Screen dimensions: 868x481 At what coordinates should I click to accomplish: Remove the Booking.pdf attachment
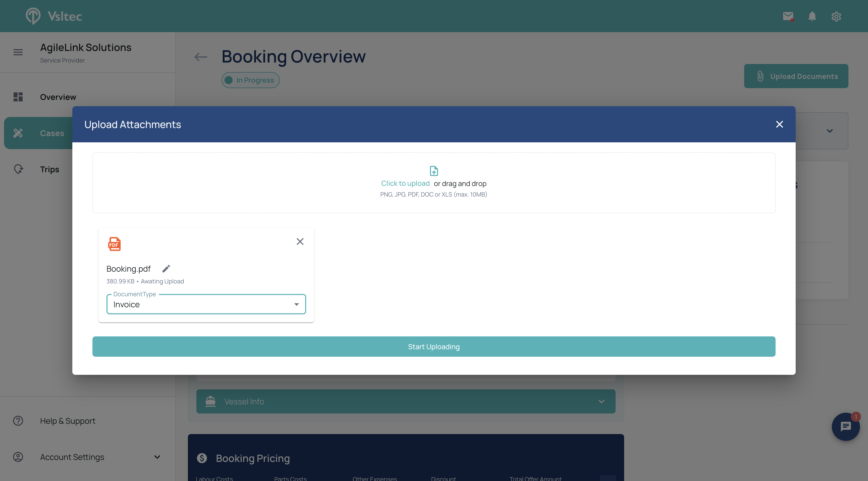(x=300, y=242)
